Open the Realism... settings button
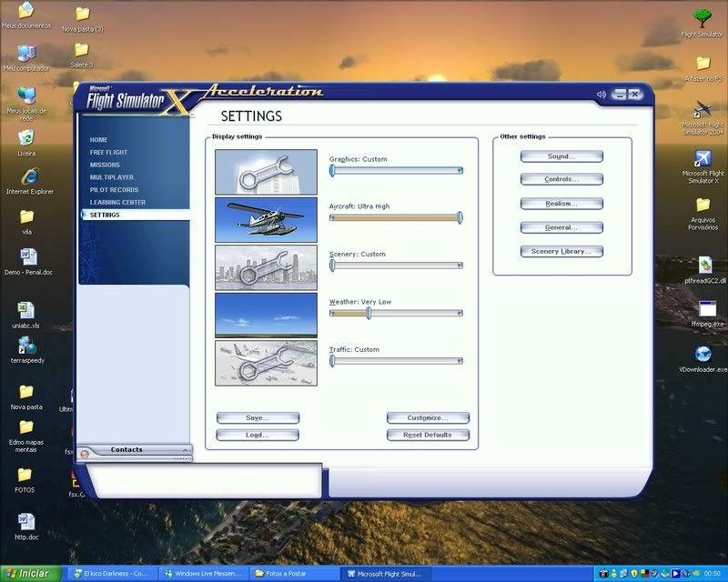The height and width of the screenshot is (582, 728). (561, 204)
